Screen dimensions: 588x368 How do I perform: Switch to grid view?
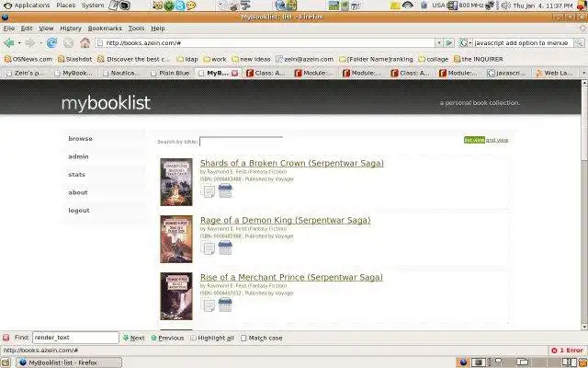pos(497,140)
